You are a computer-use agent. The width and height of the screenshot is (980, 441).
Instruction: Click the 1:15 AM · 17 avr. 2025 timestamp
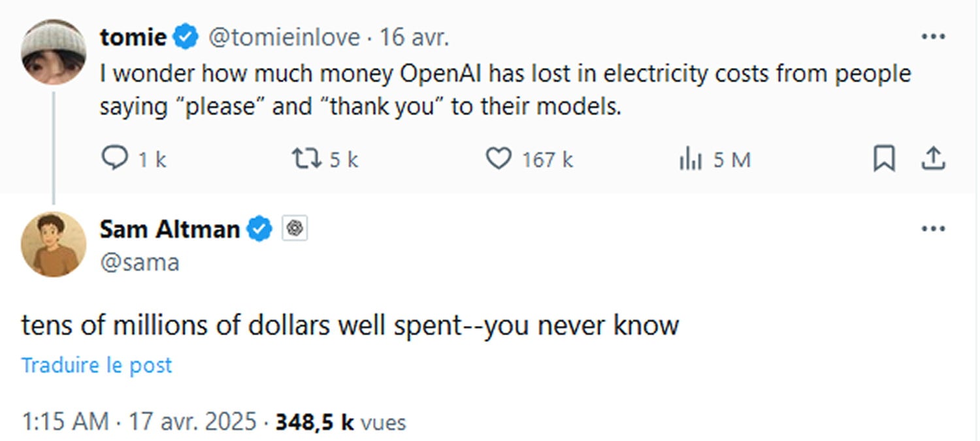[139, 421]
